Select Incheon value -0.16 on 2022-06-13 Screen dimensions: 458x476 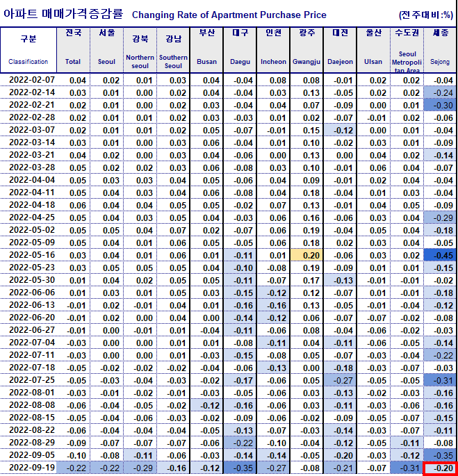pyautogui.click(x=273, y=305)
